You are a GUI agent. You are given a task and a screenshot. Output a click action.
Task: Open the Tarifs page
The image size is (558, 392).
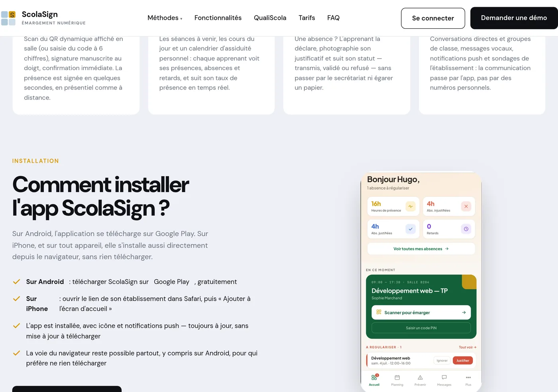[x=307, y=18]
